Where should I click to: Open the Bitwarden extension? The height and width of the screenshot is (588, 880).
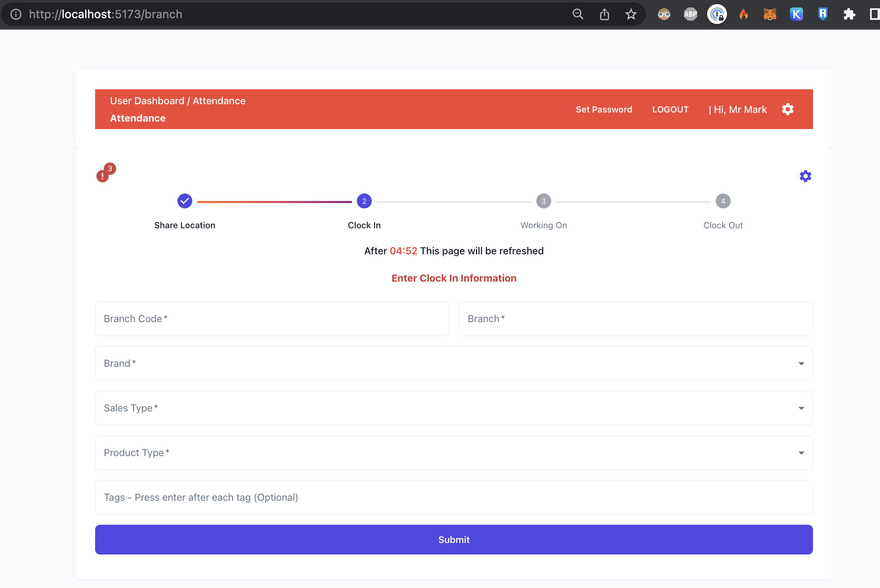tap(823, 14)
